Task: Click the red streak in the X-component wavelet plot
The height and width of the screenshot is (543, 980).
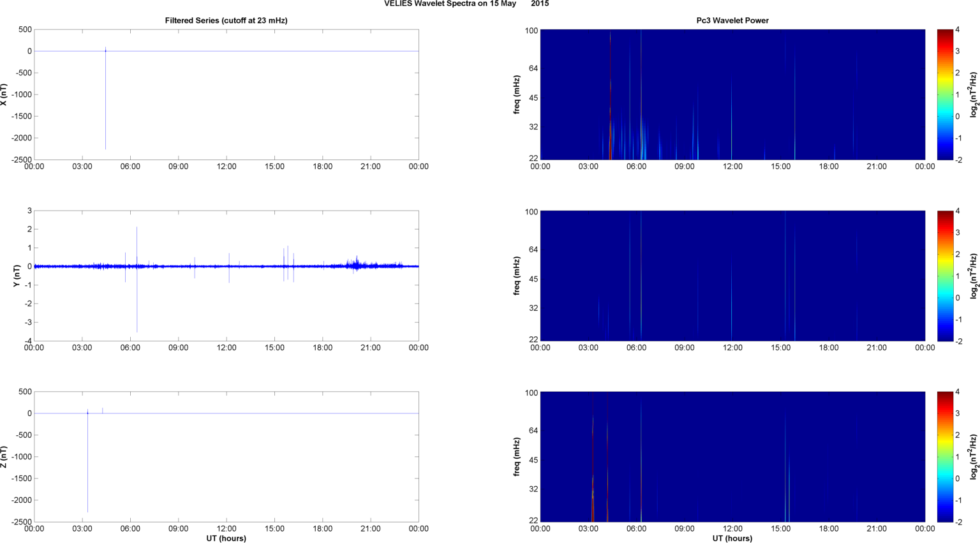Action: pos(611,96)
